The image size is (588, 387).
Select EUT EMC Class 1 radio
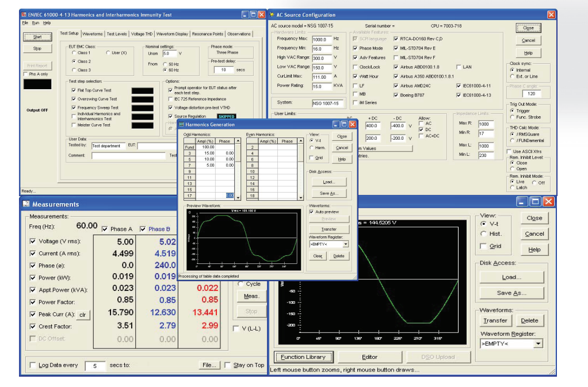point(74,53)
